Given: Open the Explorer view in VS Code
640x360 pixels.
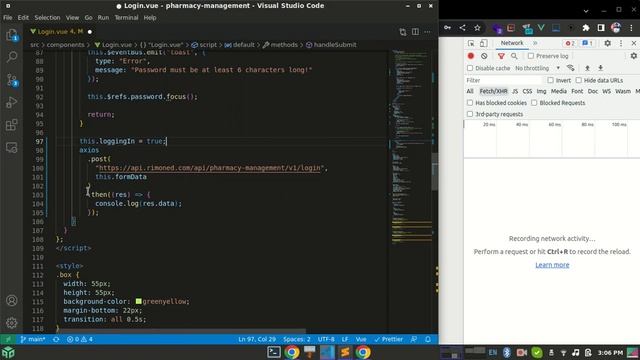Looking at the screenshot, I should pyautogui.click(x=12, y=35).
